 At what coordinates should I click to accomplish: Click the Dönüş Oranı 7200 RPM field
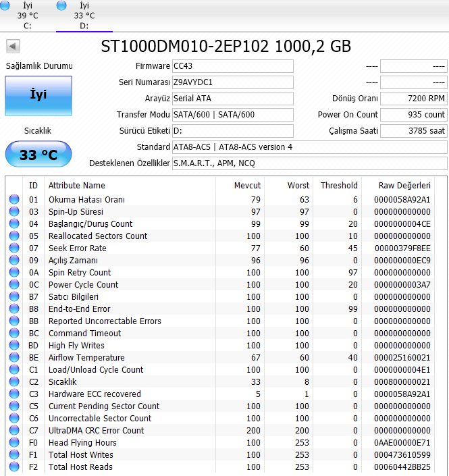tap(414, 99)
